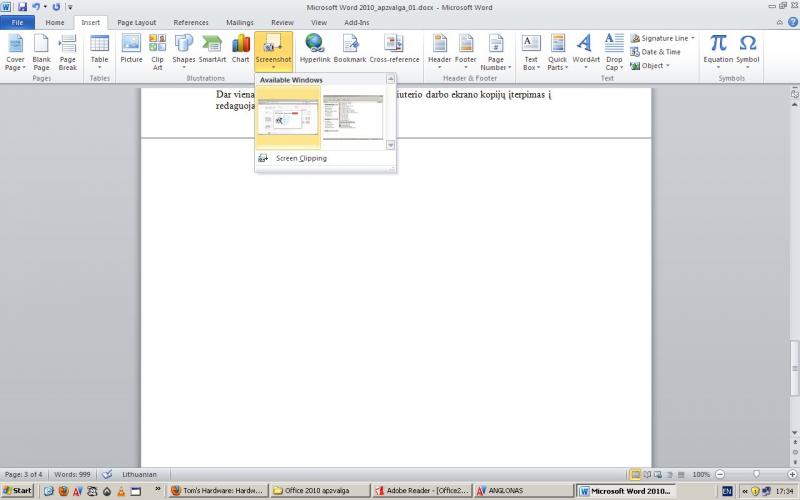Viewport: 800px width, 500px height.
Task: Open the Header dropdown
Action: [439, 53]
